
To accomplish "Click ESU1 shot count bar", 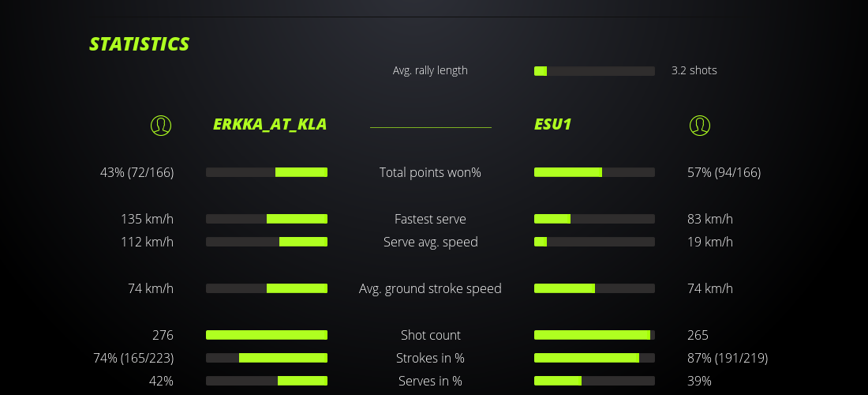I will click(594, 335).
